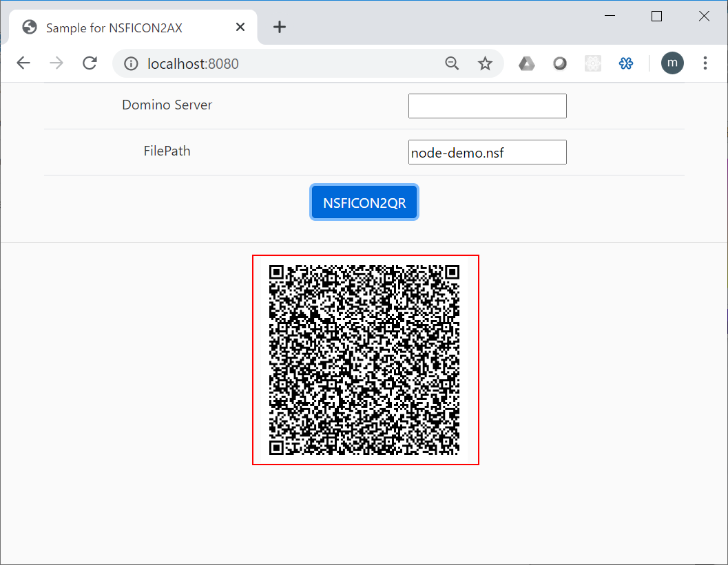Open the zoom magnifier in address bar
The image size is (728, 565).
[x=452, y=63]
